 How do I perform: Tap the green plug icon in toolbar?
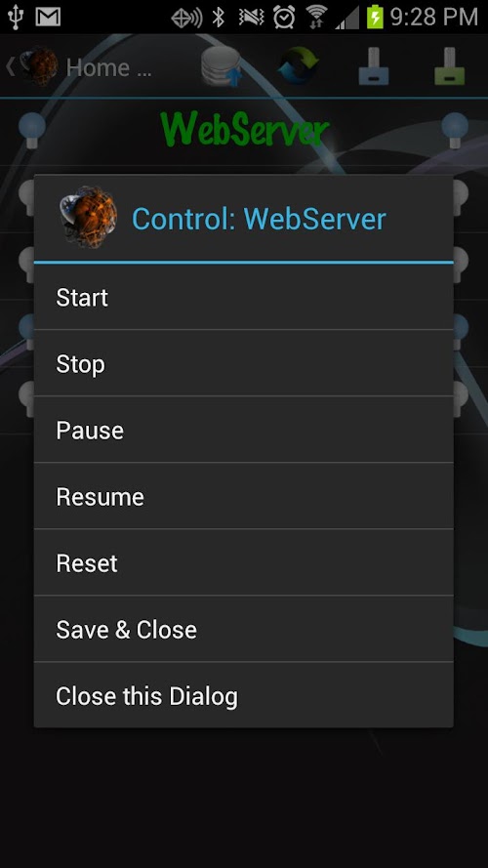click(449, 66)
